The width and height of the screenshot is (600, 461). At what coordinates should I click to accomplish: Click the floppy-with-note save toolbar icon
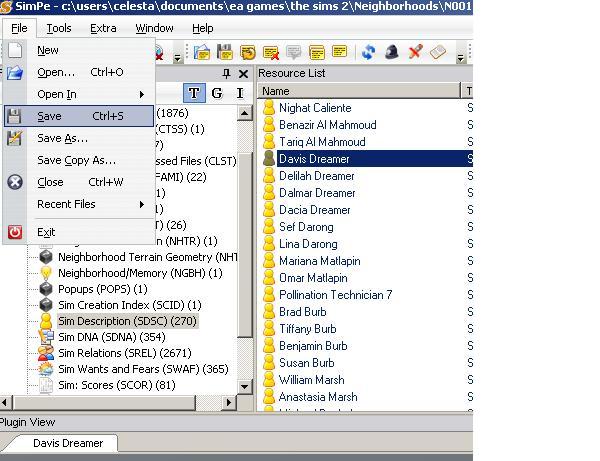[225, 52]
